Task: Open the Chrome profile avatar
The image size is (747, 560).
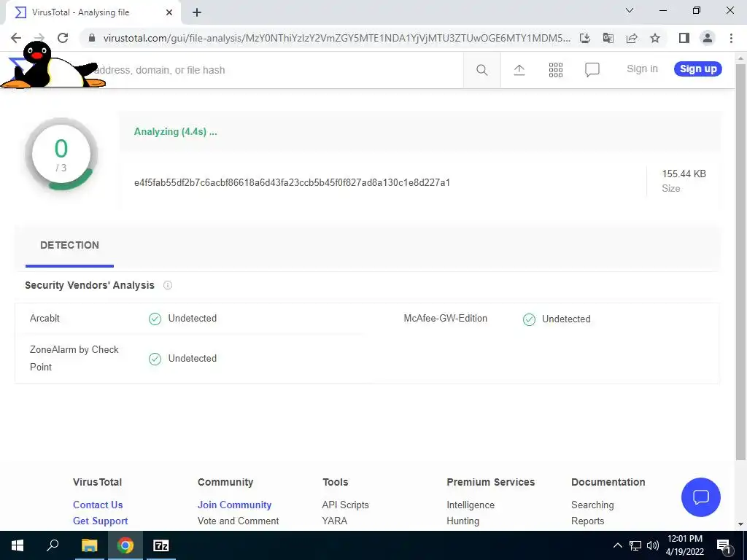Action: (708, 38)
